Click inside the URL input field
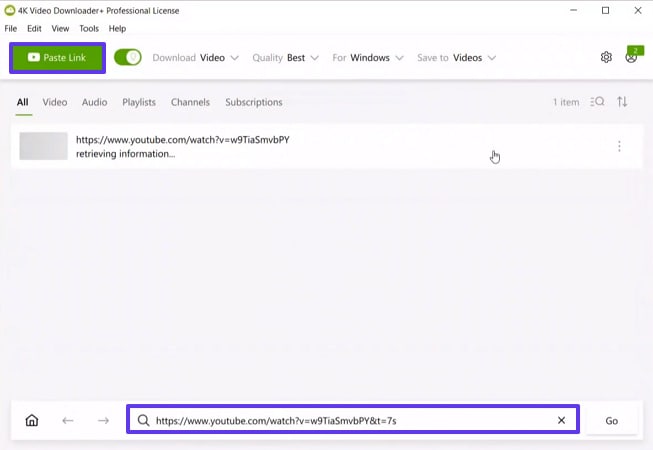Screen dimensions: 653x450 [x=354, y=420]
